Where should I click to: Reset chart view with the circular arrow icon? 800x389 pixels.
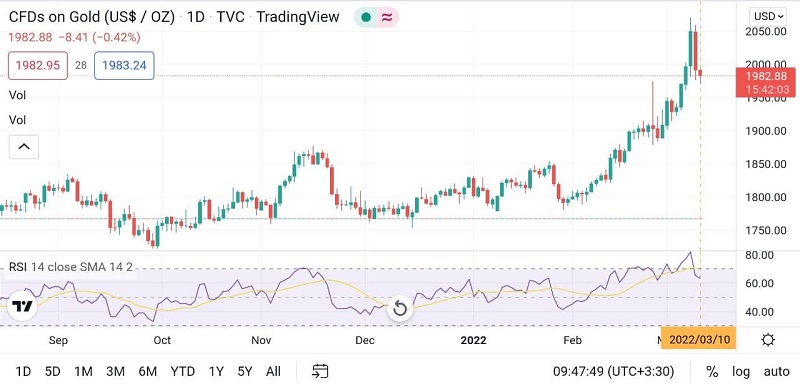pyautogui.click(x=401, y=308)
